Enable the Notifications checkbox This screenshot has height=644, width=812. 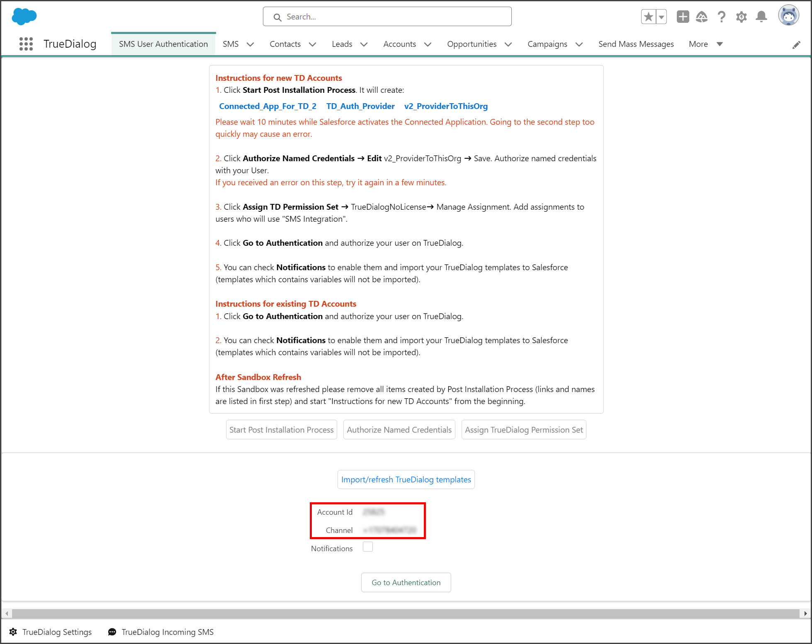(x=368, y=547)
